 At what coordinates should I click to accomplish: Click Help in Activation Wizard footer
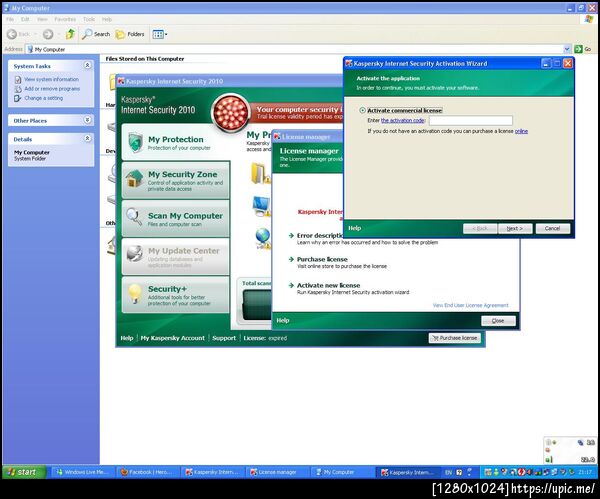pos(354,228)
